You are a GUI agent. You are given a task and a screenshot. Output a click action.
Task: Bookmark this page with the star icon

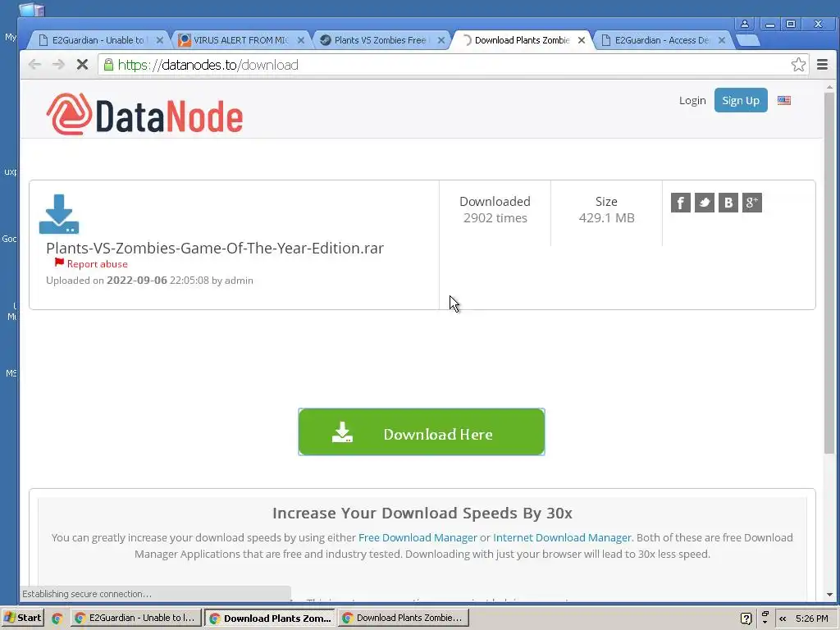pos(798,65)
